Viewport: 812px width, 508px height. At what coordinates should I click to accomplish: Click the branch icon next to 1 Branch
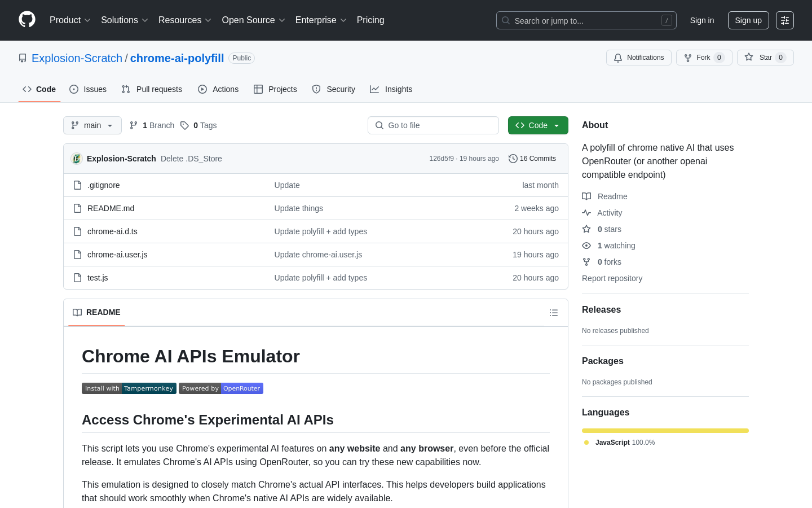coord(134,125)
